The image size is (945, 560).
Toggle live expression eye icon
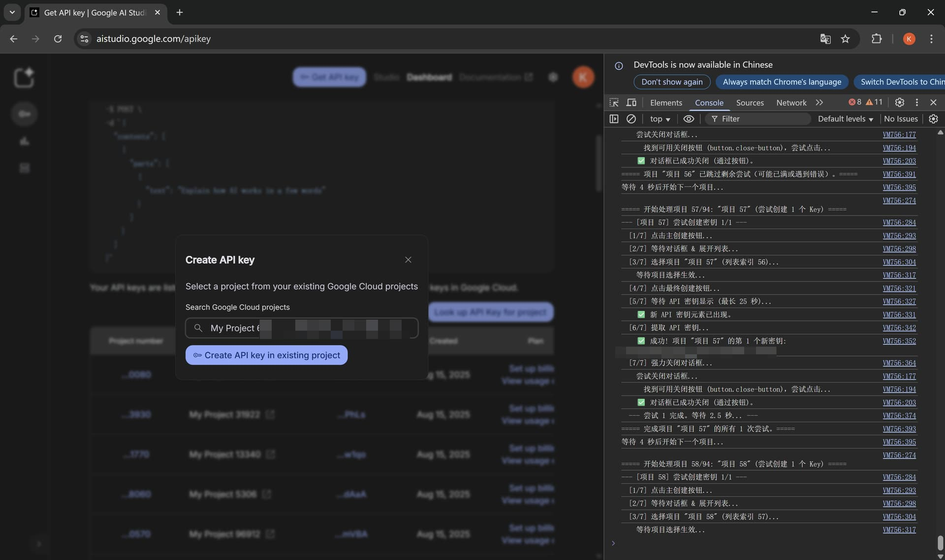[x=689, y=119]
